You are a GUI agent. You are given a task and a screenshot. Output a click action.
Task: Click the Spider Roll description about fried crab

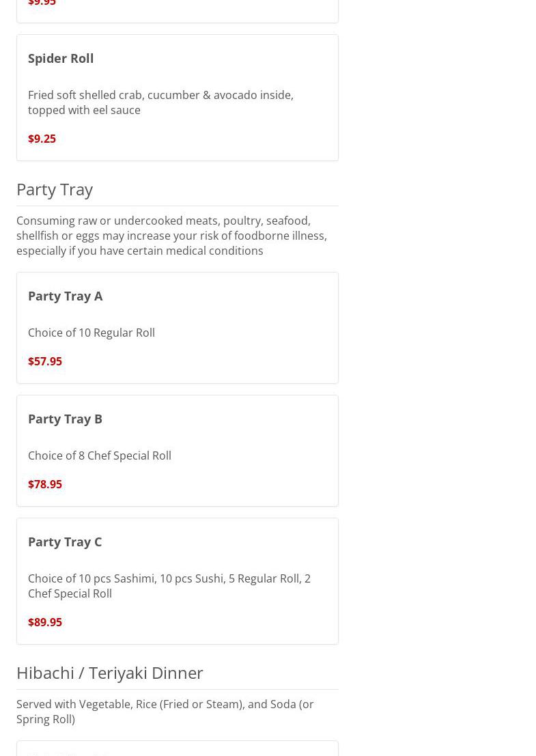(x=160, y=102)
